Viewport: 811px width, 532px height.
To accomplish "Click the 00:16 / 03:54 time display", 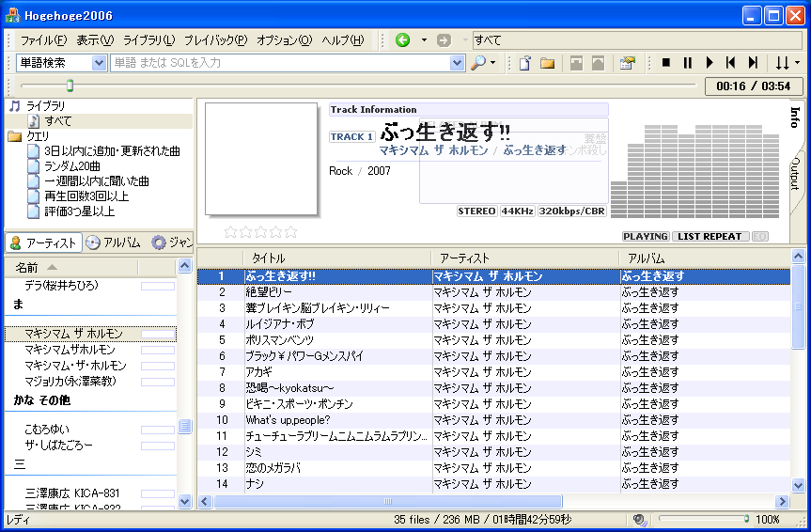I will 754,86.
